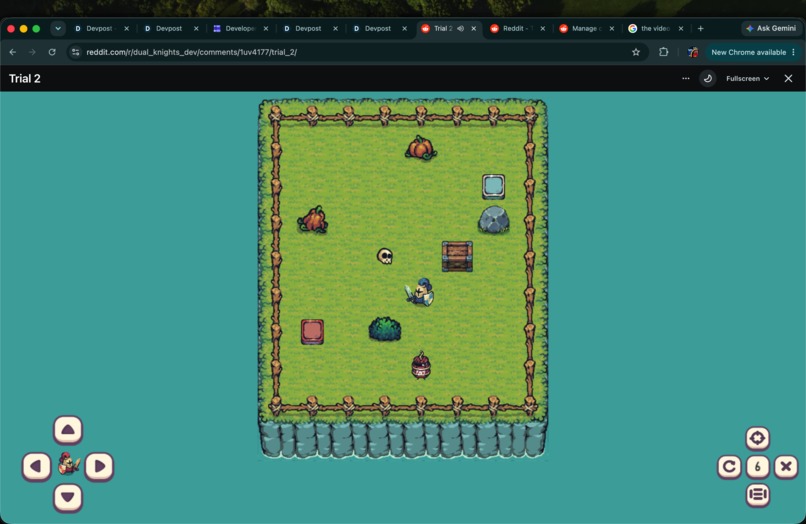Bookmark this page with the star icon
This screenshot has height=524, width=806.
[x=636, y=52]
